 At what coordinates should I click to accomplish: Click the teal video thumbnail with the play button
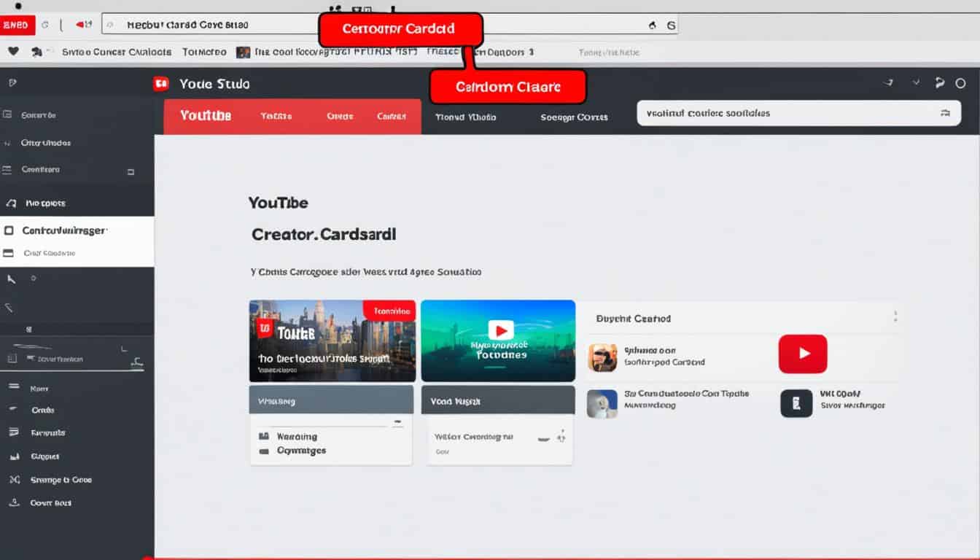[x=498, y=340]
